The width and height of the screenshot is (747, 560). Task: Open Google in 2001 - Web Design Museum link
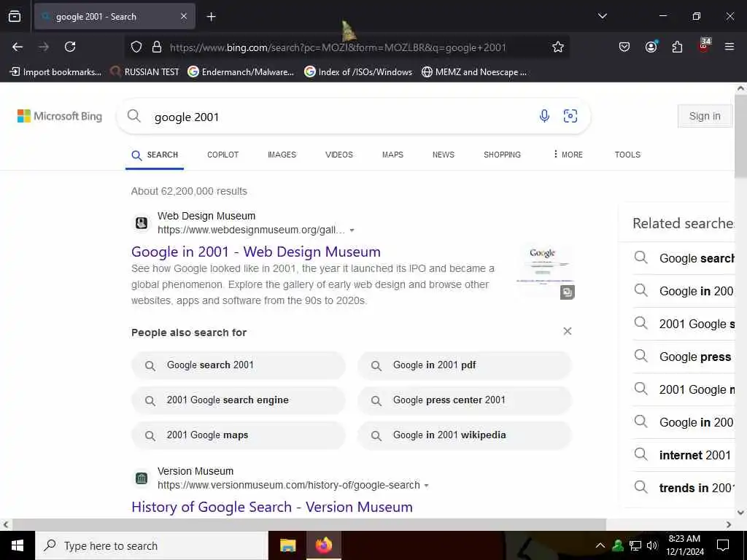(256, 252)
